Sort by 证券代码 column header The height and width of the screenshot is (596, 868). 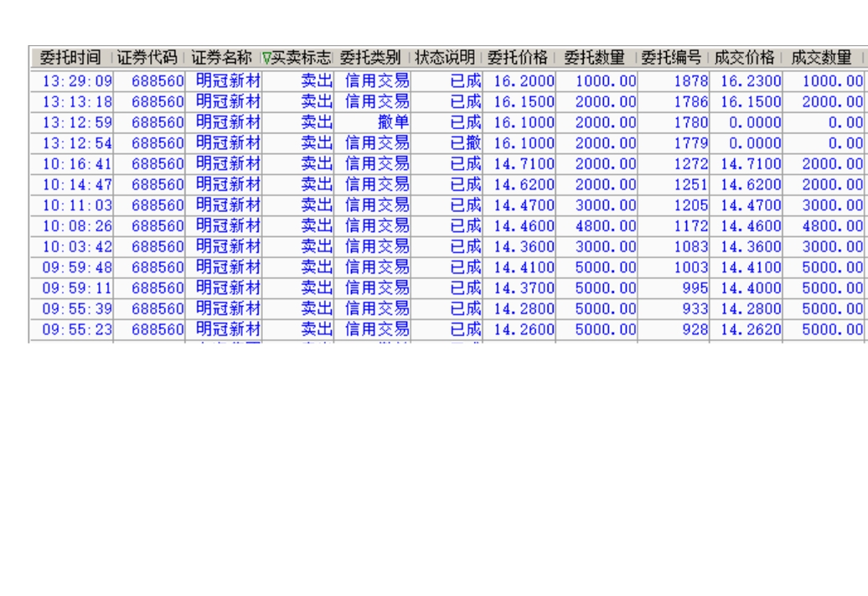(x=147, y=57)
